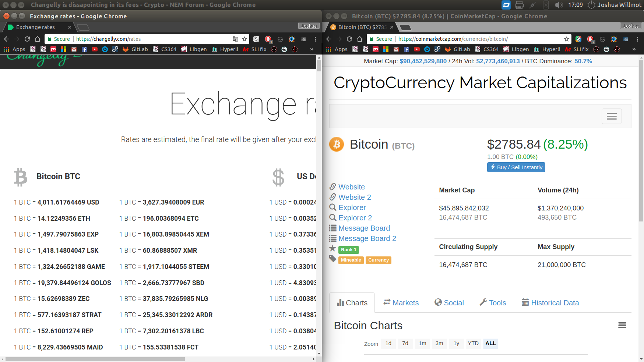Bookmark the changelly.com/rates page with star icon
The width and height of the screenshot is (644, 362).
(244, 39)
